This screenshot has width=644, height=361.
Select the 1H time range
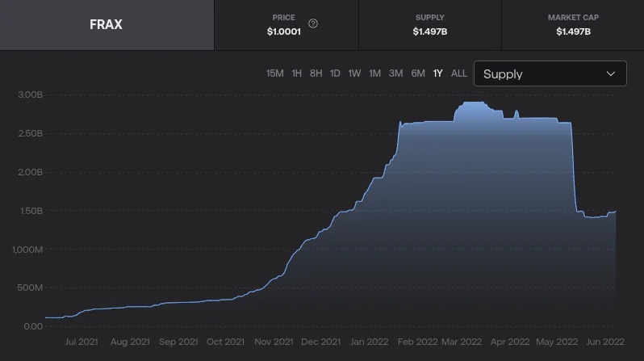point(297,73)
